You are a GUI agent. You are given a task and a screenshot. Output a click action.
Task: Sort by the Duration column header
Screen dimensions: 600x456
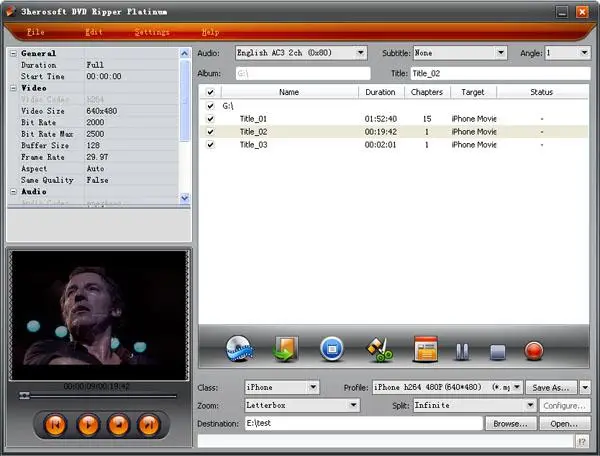[381, 92]
